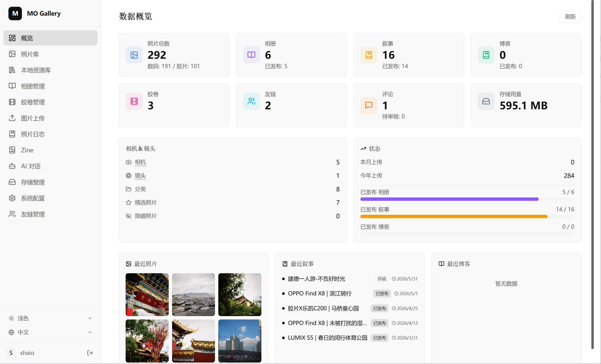Open narrative 建德一人游-不负好时光
The image size is (601, 364).
click(316, 279)
